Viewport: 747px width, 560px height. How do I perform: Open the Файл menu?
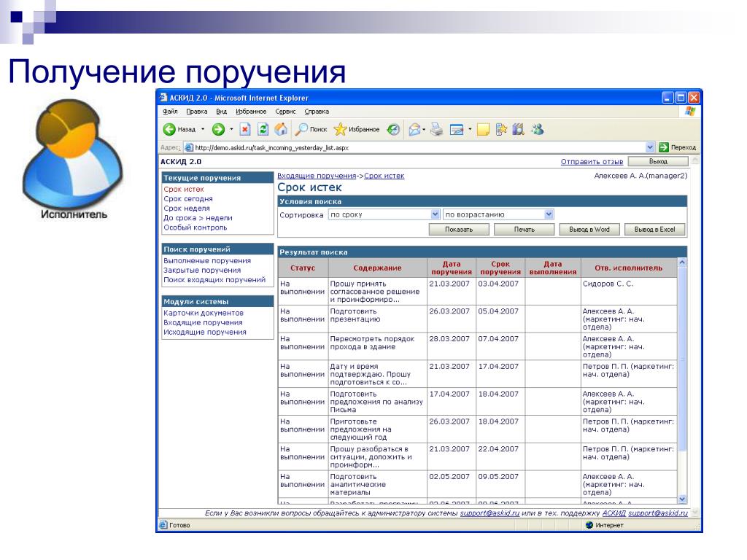(170, 112)
